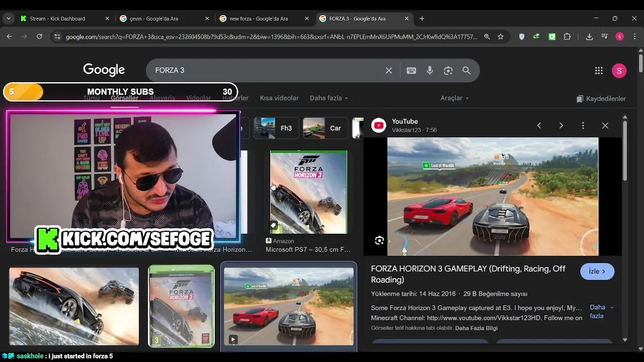Open FORZA HORIZON 3 GAMEPLAY title link
The height and width of the screenshot is (362, 644).
coord(468,274)
